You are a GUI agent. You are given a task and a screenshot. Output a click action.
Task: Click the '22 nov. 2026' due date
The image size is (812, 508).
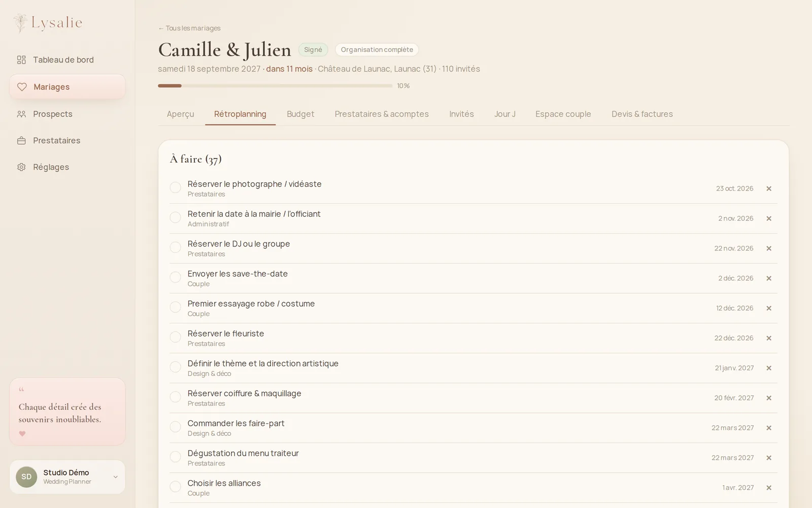click(734, 248)
